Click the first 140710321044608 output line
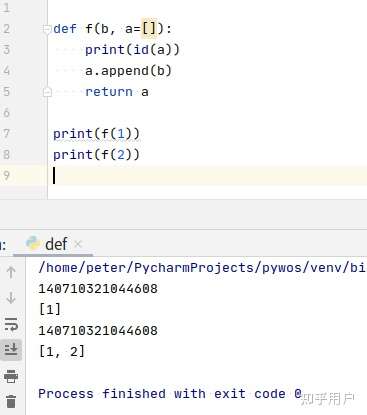 coord(98,289)
